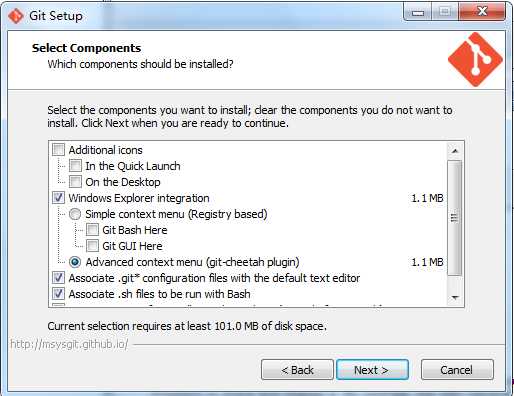Check Git GUI Here option
The image size is (514, 396).
pos(92,246)
